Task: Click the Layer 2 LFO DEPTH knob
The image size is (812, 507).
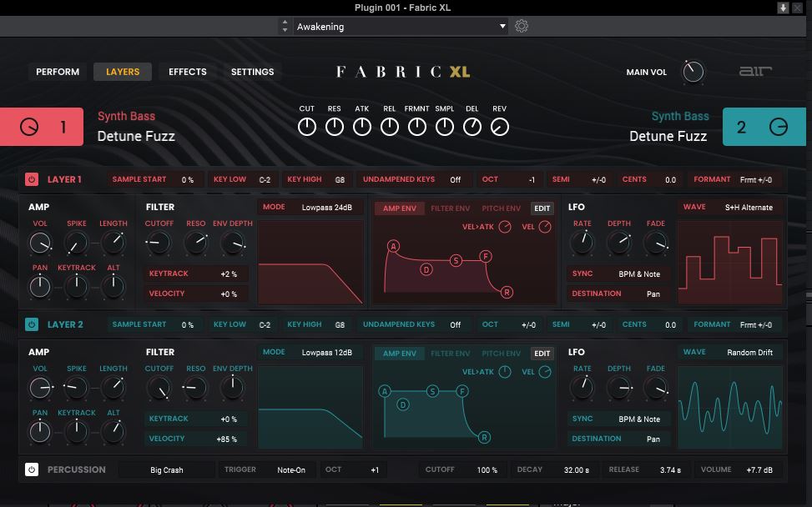Action: tap(619, 388)
